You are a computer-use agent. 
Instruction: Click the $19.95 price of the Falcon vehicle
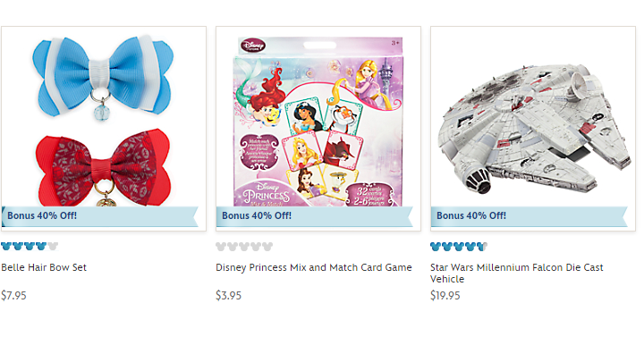(445, 296)
